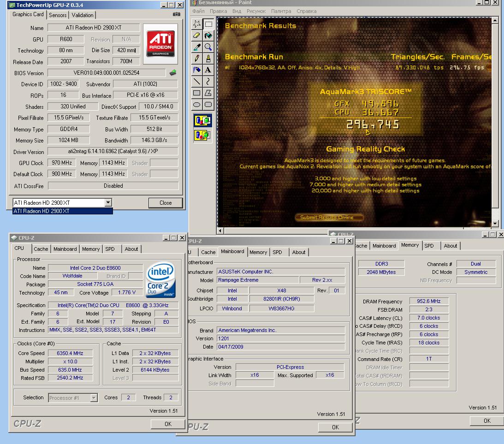Choose the opaque selection option in Paint
Image resolution: width=504 pixels, height=444 pixels.
pyautogui.click(x=202, y=121)
